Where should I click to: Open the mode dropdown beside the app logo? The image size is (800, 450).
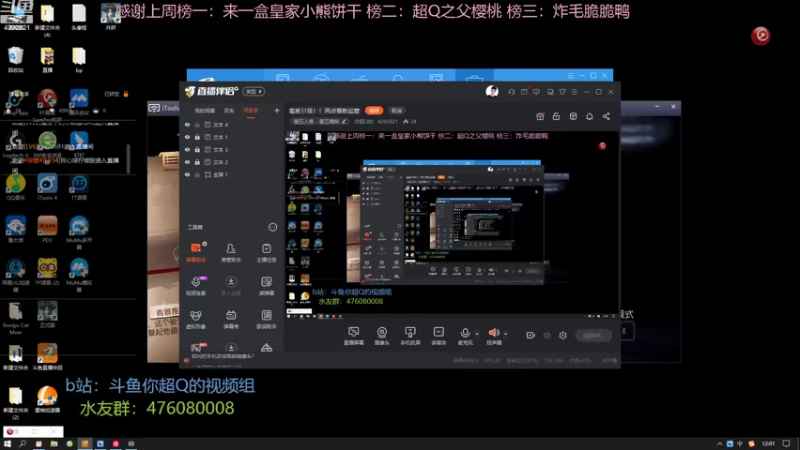pos(253,92)
